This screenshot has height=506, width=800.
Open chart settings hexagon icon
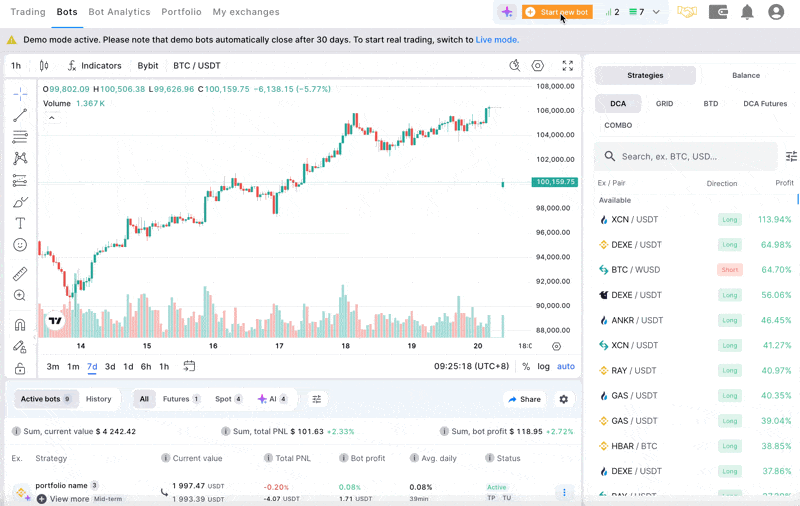click(x=538, y=66)
